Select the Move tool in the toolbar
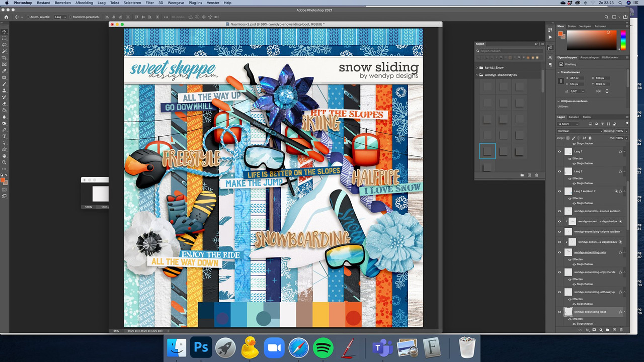This screenshot has height=362, width=644. (x=5, y=32)
